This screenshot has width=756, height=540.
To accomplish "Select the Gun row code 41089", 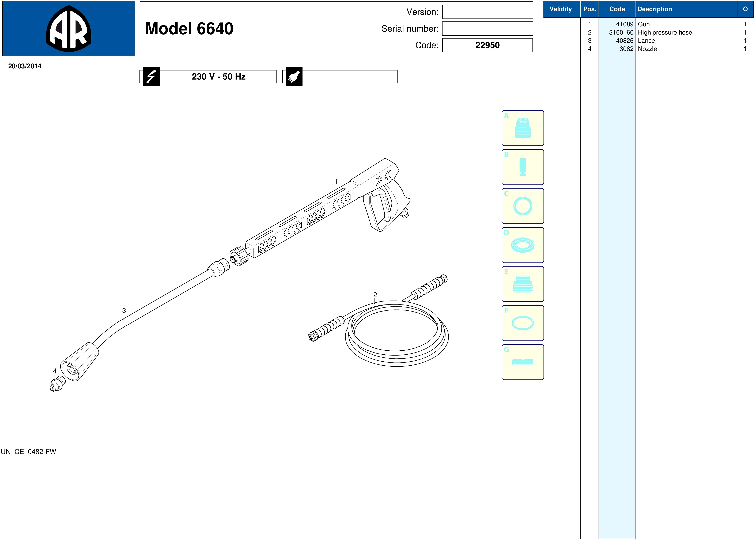I will [x=624, y=24].
